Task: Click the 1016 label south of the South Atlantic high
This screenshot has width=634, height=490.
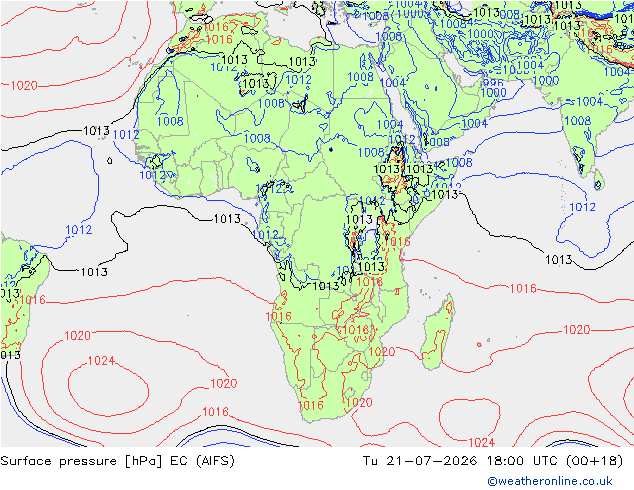Action: coord(215,412)
